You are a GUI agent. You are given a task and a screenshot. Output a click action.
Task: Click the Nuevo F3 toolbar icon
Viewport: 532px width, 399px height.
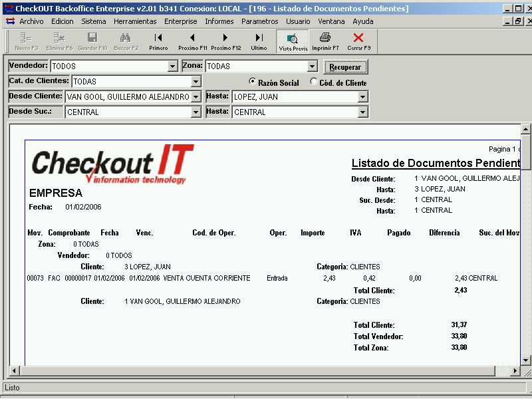point(26,41)
